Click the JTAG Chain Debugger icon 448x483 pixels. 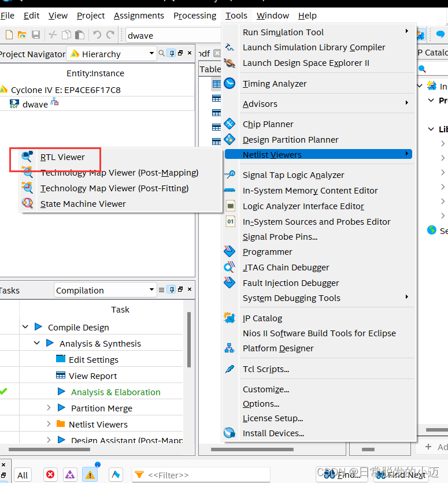[x=229, y=267]
